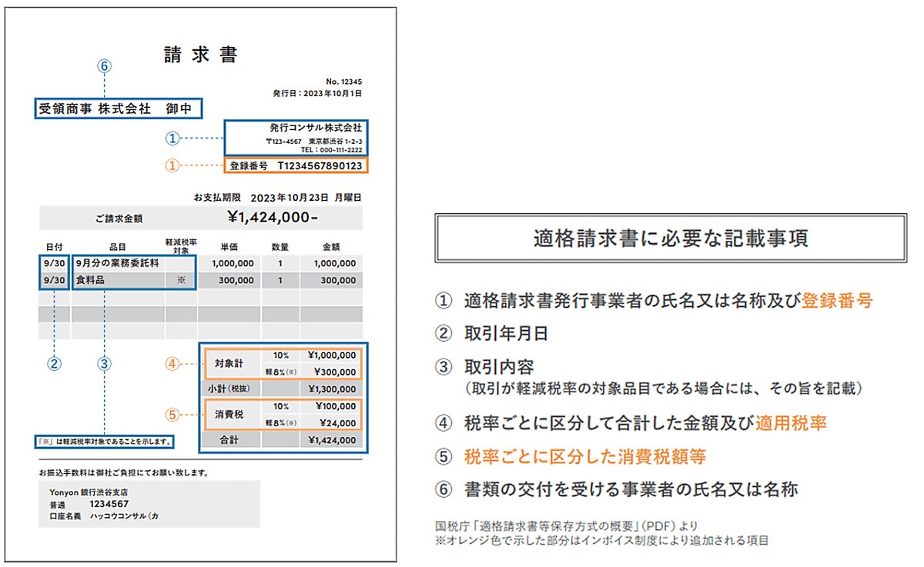Click the 品目 column header
Screen dimensions: 924x567
coord(117,246)
